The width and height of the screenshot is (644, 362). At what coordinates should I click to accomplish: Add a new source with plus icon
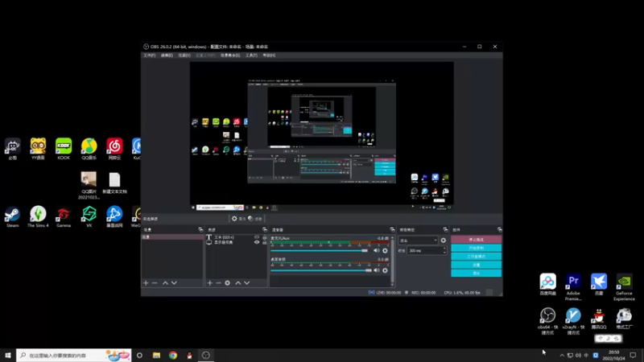[x=210, y=283]
